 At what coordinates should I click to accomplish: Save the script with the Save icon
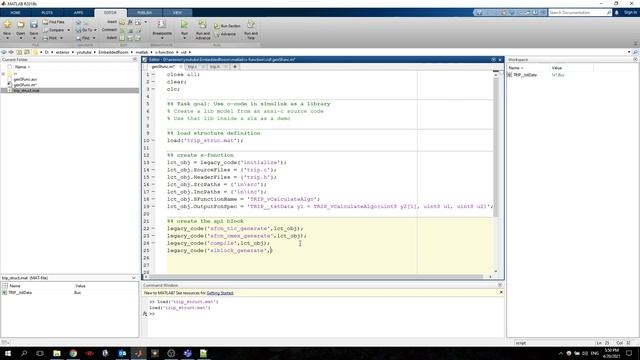click(34, 25)
